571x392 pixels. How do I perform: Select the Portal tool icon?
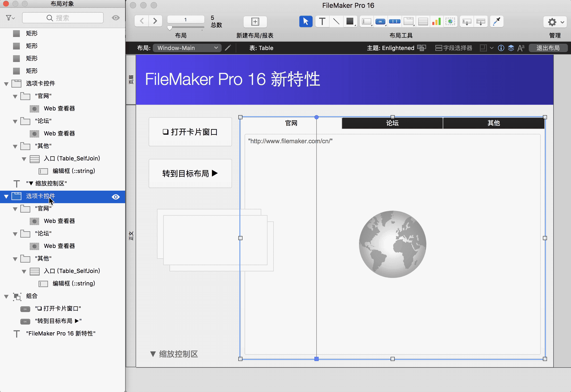(423, 22)
